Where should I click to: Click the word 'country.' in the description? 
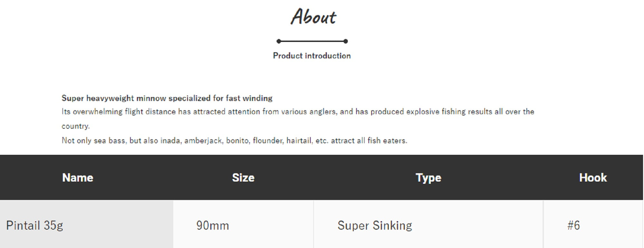coord(76,126)
